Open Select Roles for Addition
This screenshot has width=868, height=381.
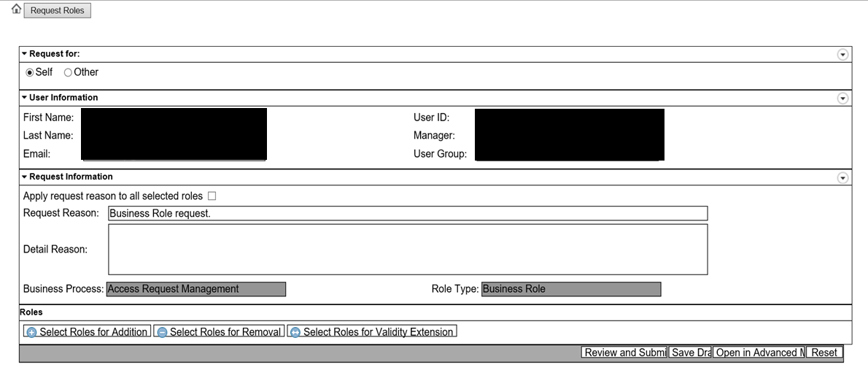87,331
